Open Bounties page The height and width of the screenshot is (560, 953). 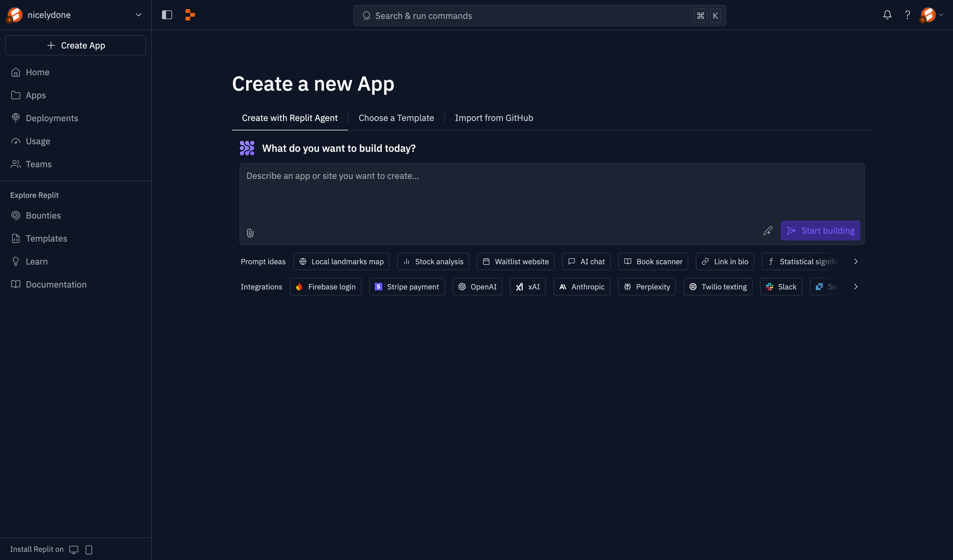(x=75, y=216)
